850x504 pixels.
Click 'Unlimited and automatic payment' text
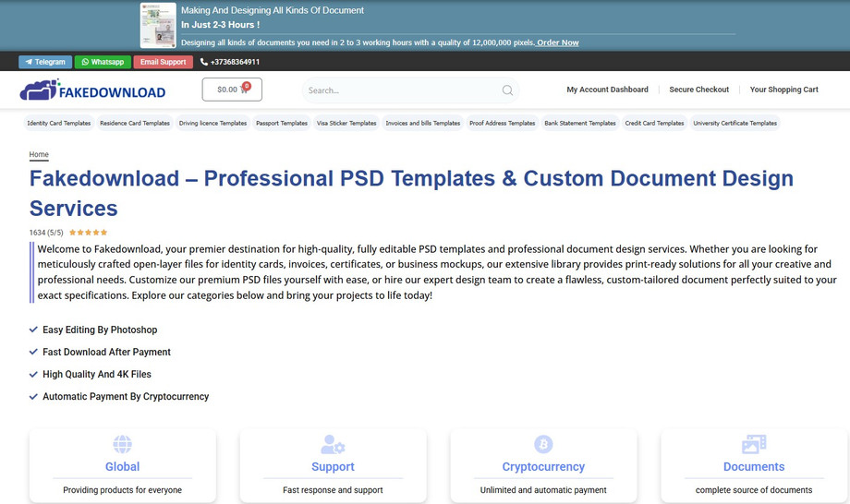click(x=543, y=490)
